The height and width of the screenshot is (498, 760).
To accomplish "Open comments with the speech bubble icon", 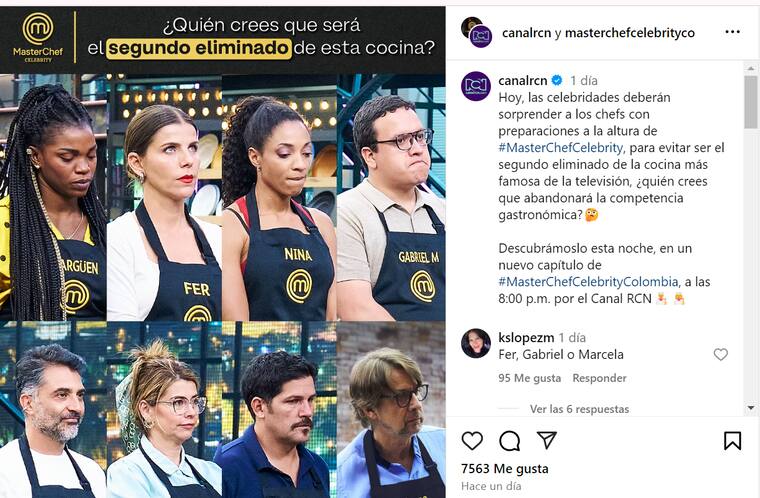I will pyautogui.click(x=509, y=441).
